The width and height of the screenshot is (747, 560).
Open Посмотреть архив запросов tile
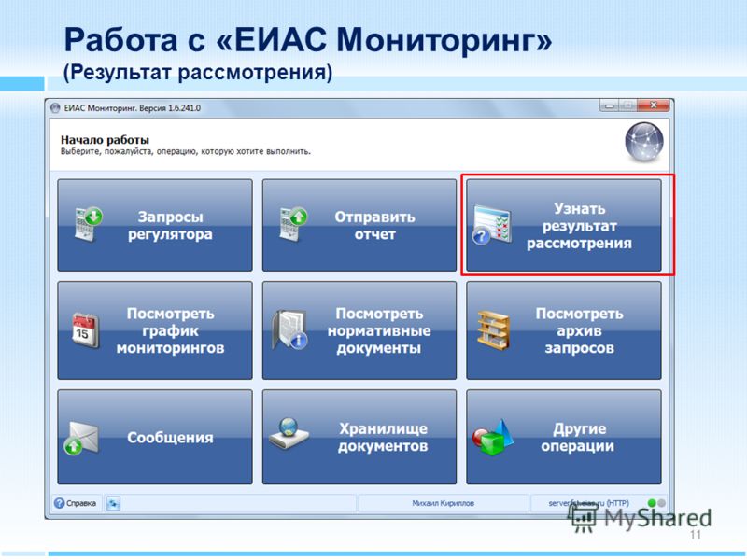click(564, 330)
